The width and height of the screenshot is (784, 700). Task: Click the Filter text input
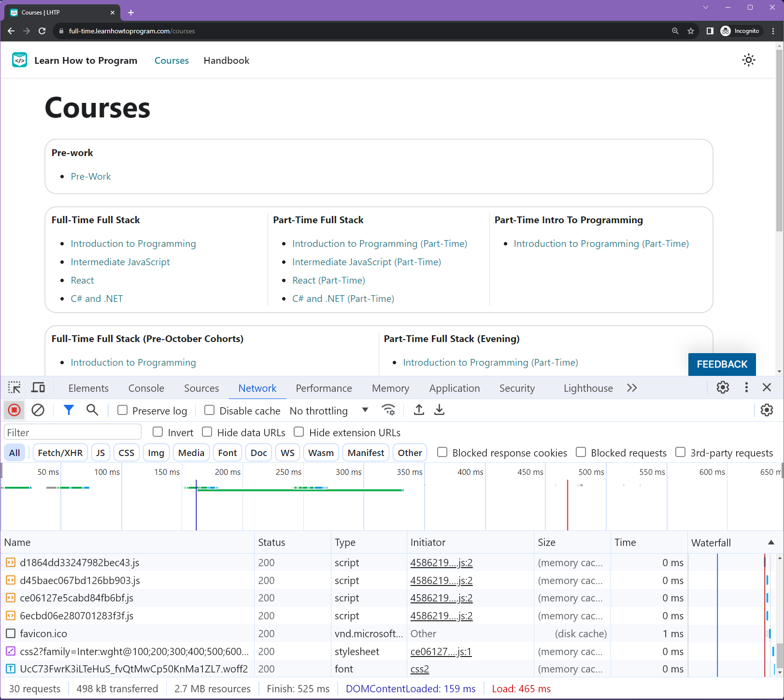(x=72, y=432)
